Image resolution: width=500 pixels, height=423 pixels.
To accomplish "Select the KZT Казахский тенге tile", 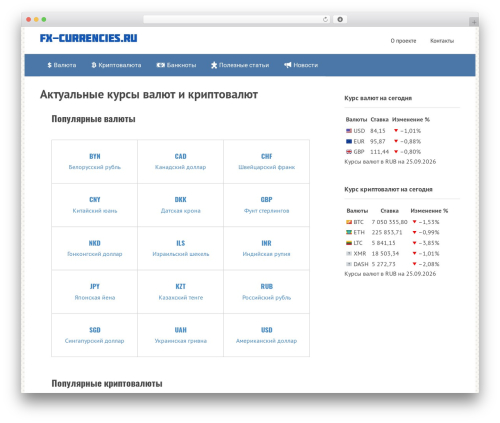I will 181,292.
